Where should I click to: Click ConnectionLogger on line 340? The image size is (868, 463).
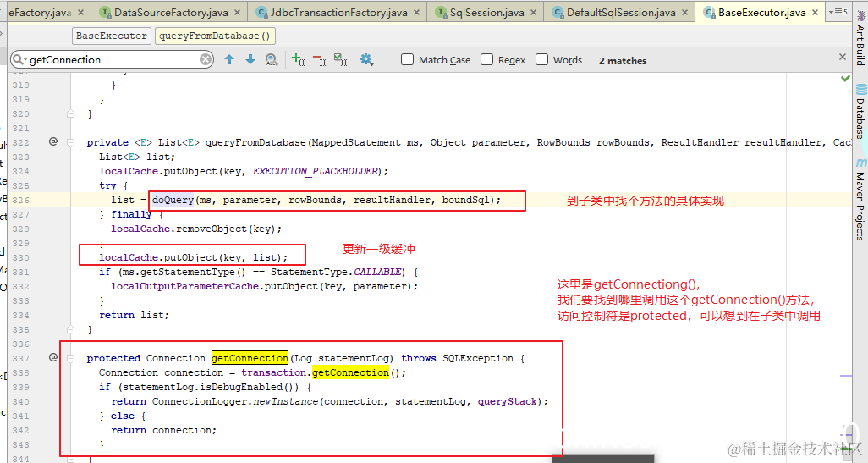pyautogui.click(x=200, y=401)
